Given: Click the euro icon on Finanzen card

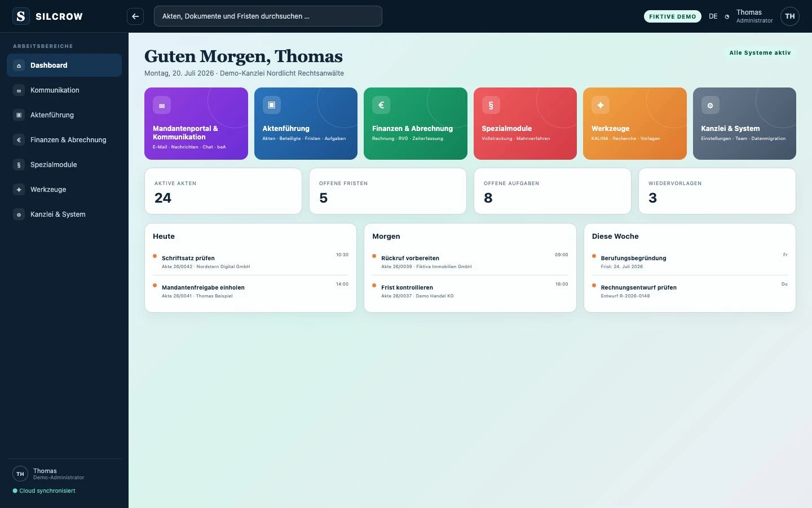Looking at the screenshot, I should [x=381, y=105].
